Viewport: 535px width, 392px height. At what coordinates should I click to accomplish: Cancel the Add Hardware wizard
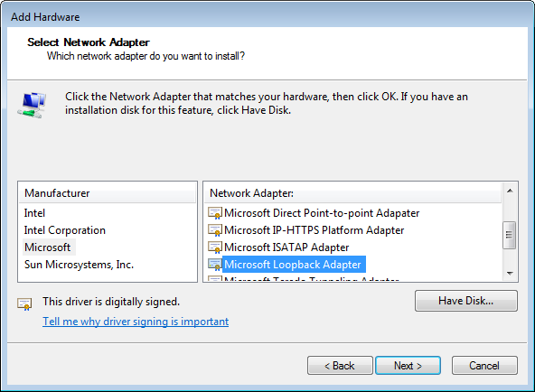(484, 366)
